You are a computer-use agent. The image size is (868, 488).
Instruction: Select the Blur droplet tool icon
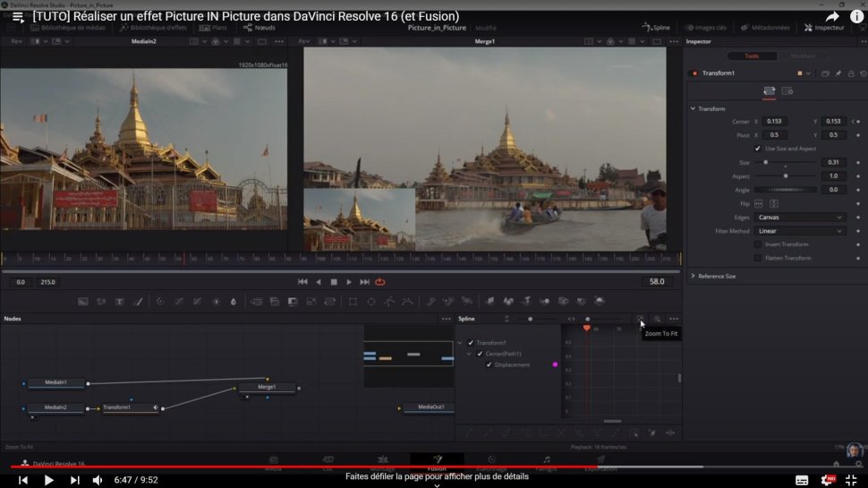coord(233,302)
